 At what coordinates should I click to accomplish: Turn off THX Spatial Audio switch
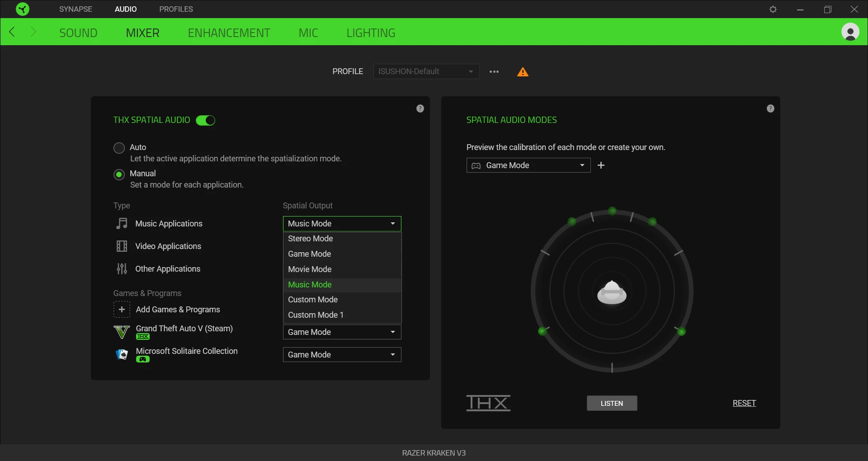[x=205, y=120]
